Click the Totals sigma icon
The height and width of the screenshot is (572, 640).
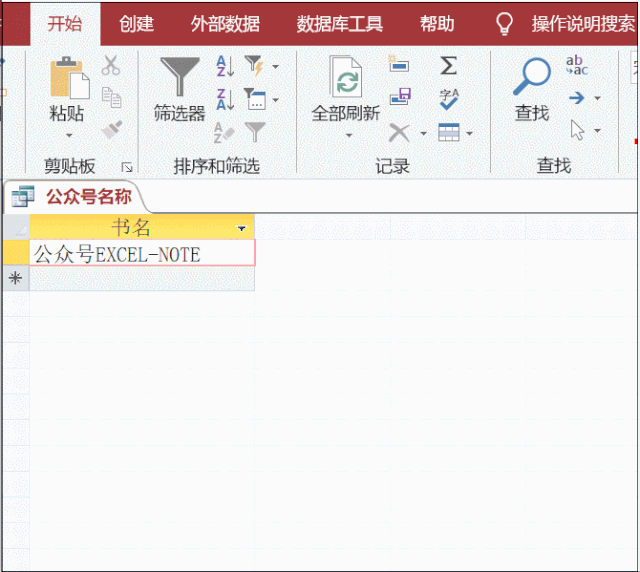[x=449, y=66]
